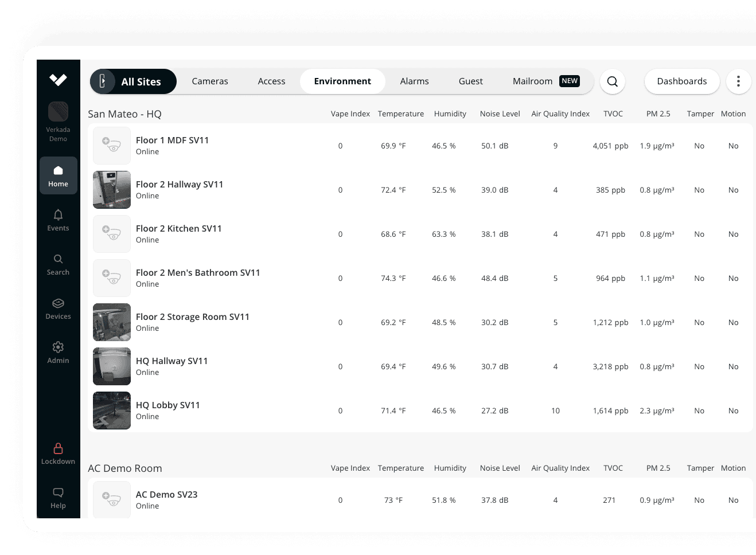Activate the Lockdown padlock icon
This screenshot has width=756, height=555.
point(58,453)
